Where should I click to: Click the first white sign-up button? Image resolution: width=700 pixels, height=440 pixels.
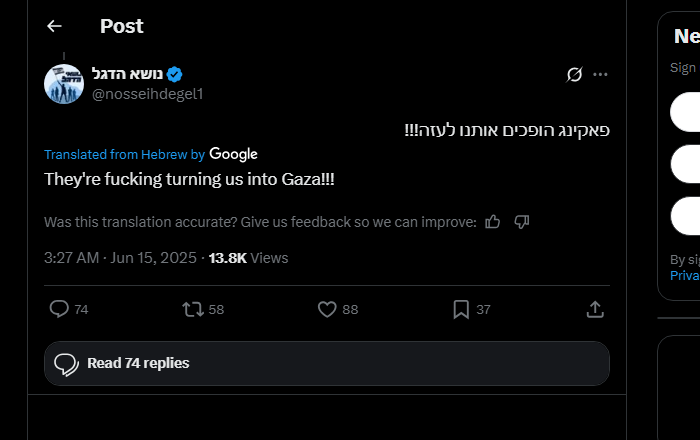click(x=685, y=112)
